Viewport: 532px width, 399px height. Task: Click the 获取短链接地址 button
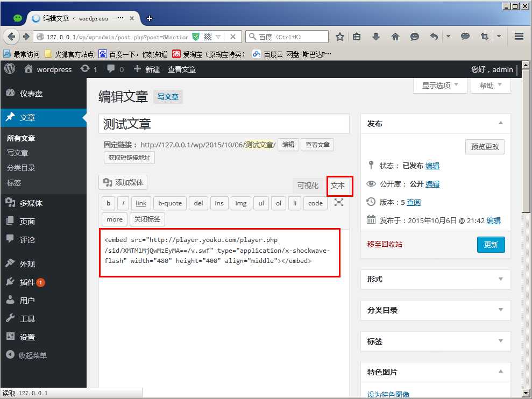pos(129,158)
